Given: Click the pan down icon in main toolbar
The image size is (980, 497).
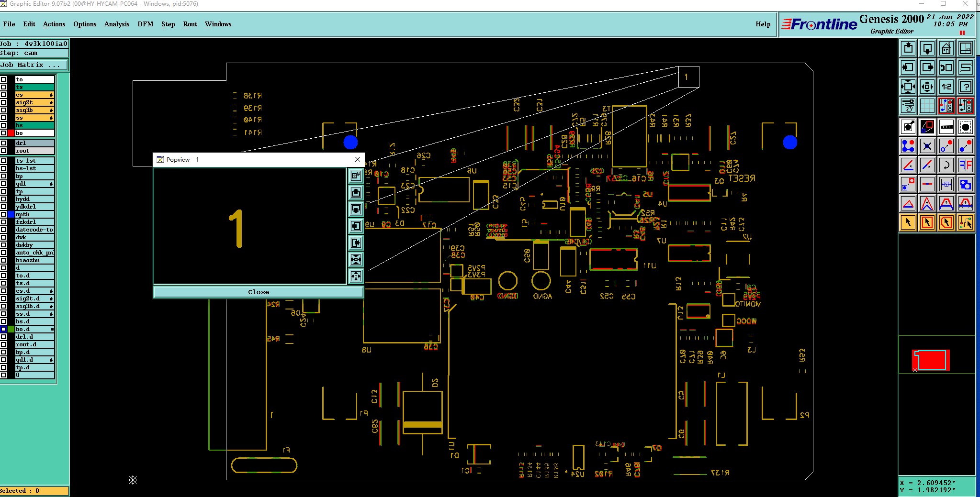Looking at the screenshot, I should tap(927, 48).
